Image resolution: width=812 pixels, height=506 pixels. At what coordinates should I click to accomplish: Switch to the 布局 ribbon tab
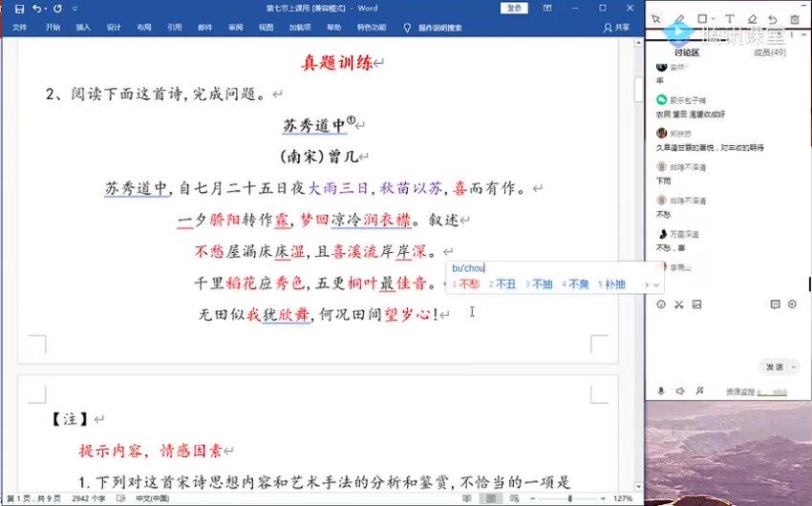(144, 28)
